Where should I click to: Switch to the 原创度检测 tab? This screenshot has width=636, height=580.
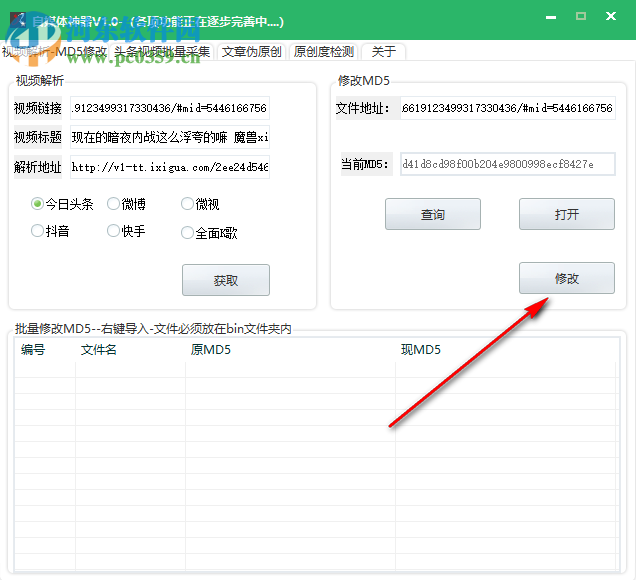(x=323, y=52)
